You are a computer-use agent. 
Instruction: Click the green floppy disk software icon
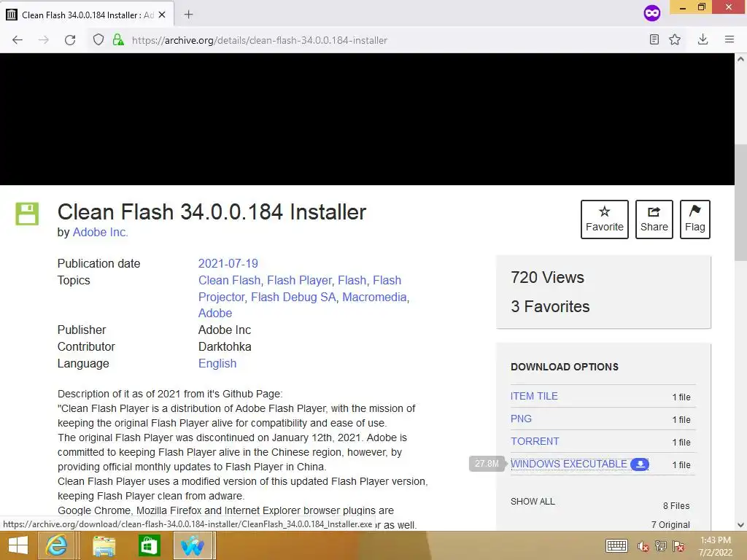coord(27,214)
